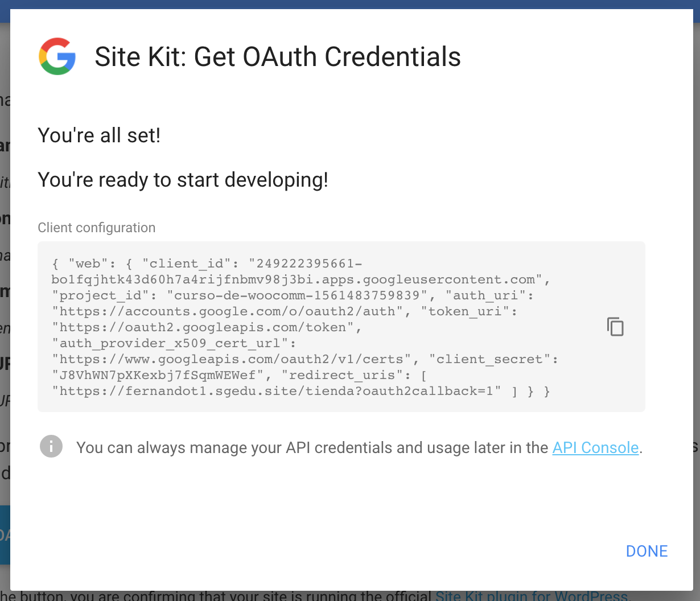Screen dimensions: 700x601
Task: Open the API Console link
Action: coord(595,448)
